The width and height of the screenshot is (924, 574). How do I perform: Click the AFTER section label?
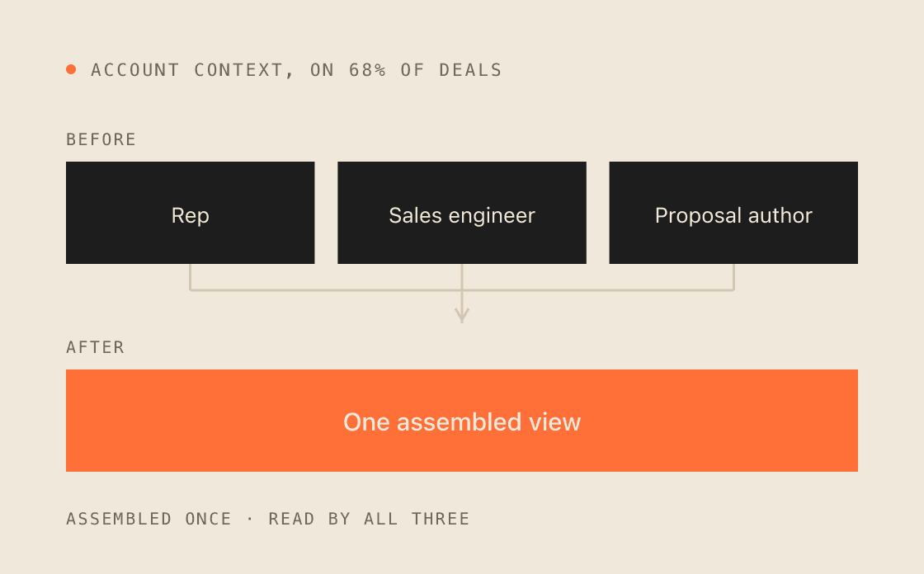coord(96,348)
